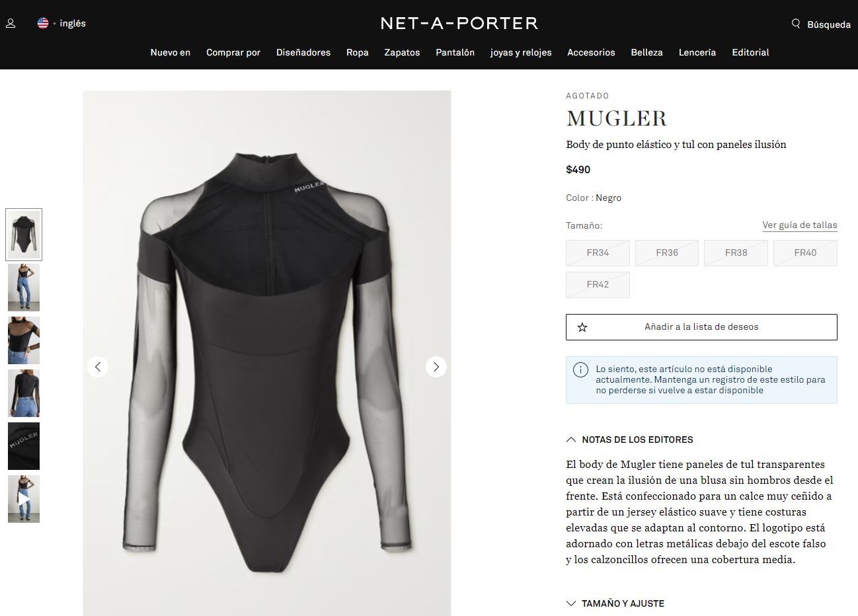Click the US flag country selector
Viewport: 858px width, 616px height.
click(43, 23)
